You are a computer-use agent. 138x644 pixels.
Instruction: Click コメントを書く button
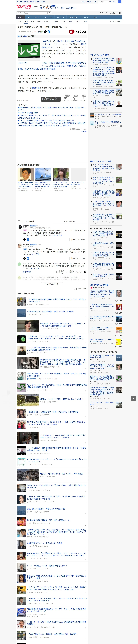coord(69,221)
